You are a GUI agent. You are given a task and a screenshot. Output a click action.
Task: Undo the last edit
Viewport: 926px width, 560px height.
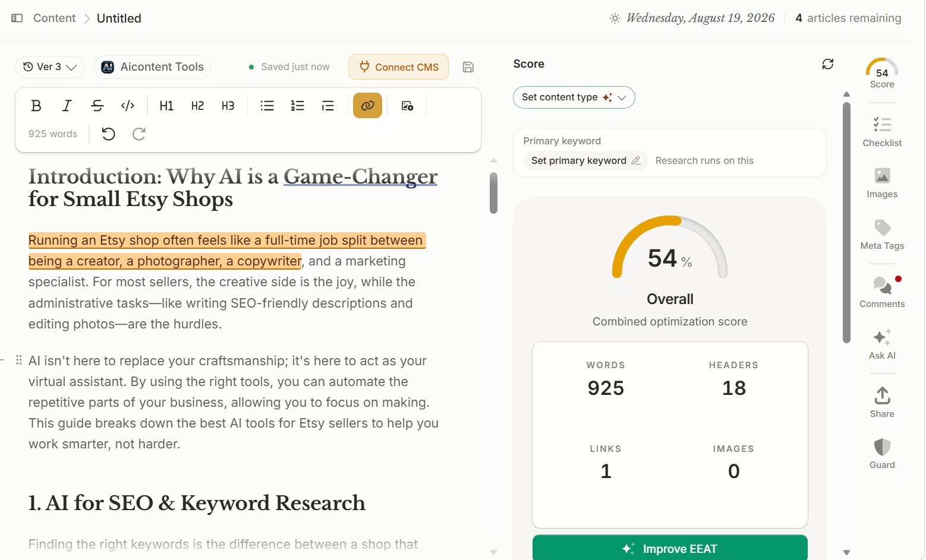(108, 134)
